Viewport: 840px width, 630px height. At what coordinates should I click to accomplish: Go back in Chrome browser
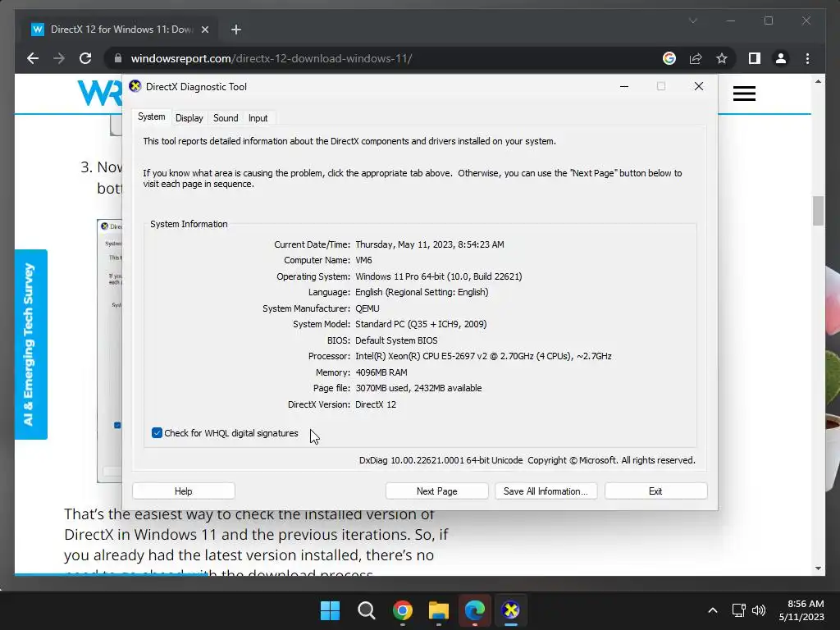pyautogui.click(x=33, y=58)
